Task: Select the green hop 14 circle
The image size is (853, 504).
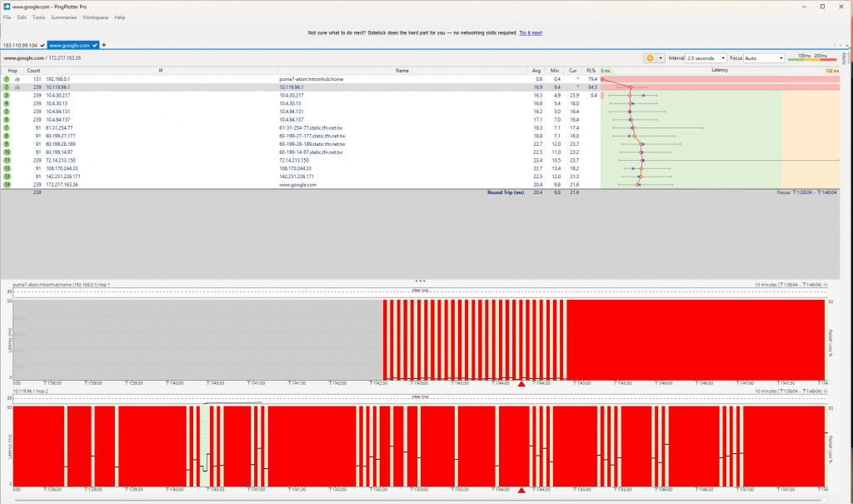Action: coord(7,184)
